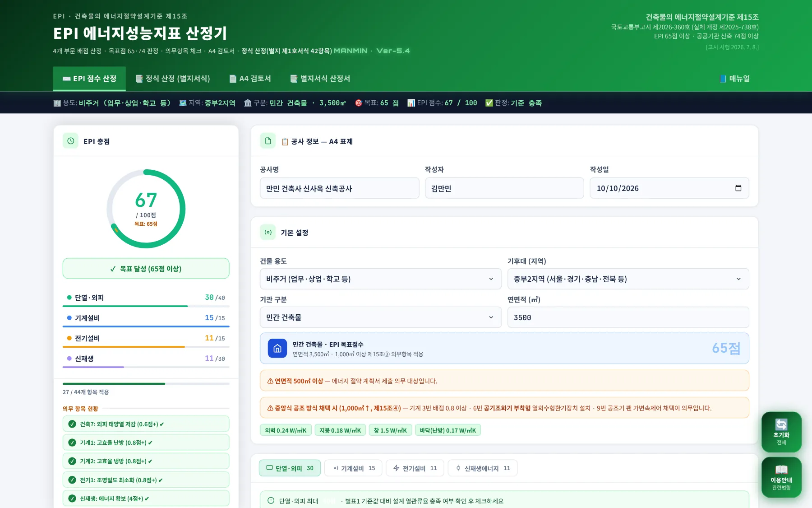This screenshot has width=812, height=508.
Task: Switch to 정식 산정 (별지서식) tab
Action: [173, 79]
